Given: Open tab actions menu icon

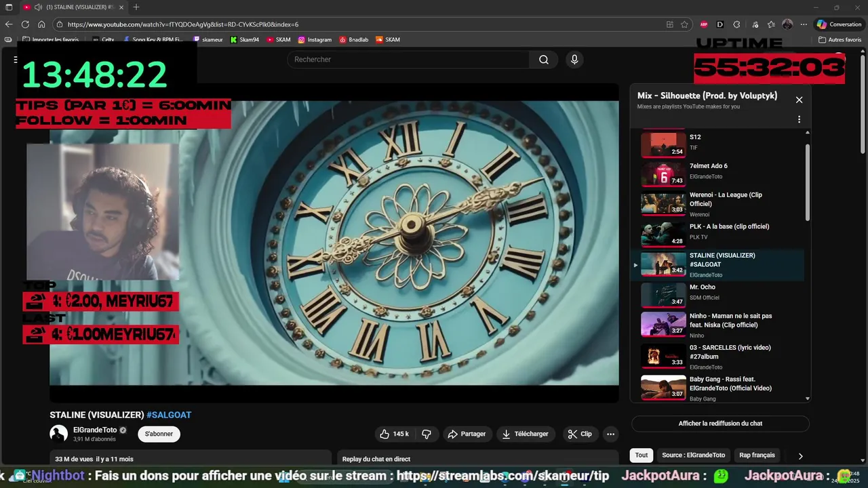Looking at the screenshot, I should [9, 7].
